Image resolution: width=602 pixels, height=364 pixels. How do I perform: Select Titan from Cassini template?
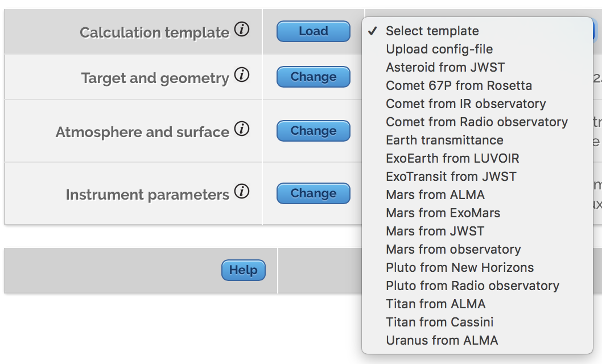pyautogui.click(x=439, y=322)
